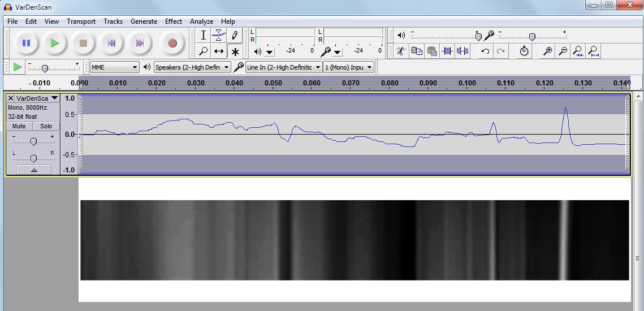Viewport: 644px width, 311px height.
Task: Click the Redo arrow icon
Action: pos(500,51)
